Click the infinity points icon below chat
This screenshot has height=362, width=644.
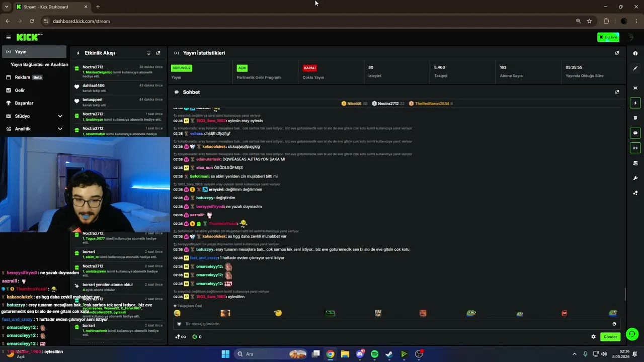pyautogui.click(x=181, y=337)
